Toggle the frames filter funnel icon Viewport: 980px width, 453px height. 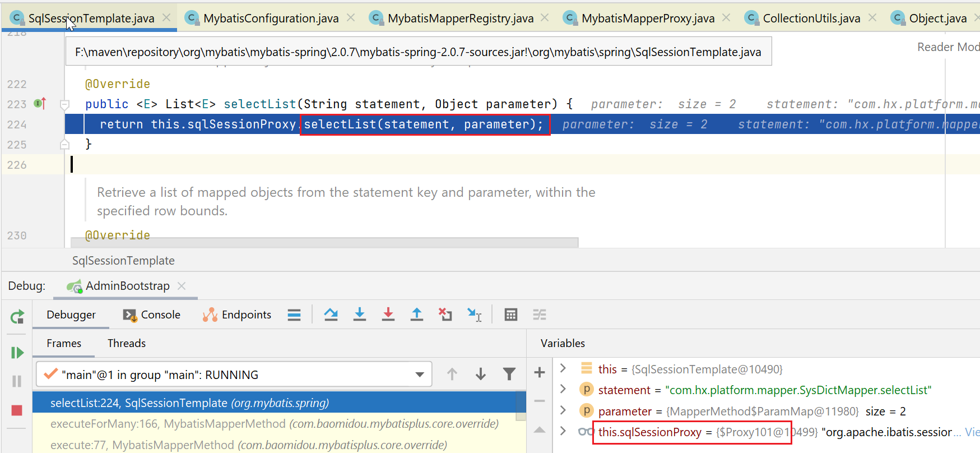click(x=509, y=374)
